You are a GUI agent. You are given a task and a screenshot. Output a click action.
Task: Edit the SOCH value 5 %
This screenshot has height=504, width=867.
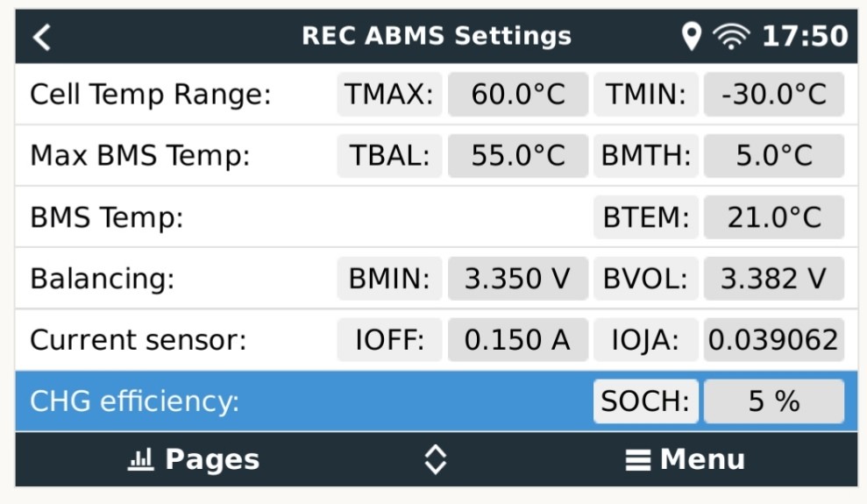773,401
